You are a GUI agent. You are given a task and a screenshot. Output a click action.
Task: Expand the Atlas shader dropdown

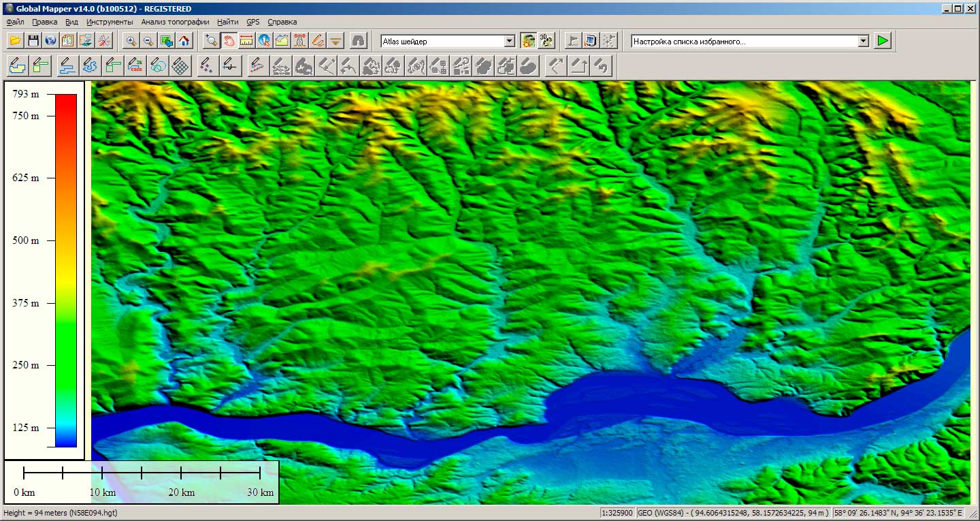[509, 42]
